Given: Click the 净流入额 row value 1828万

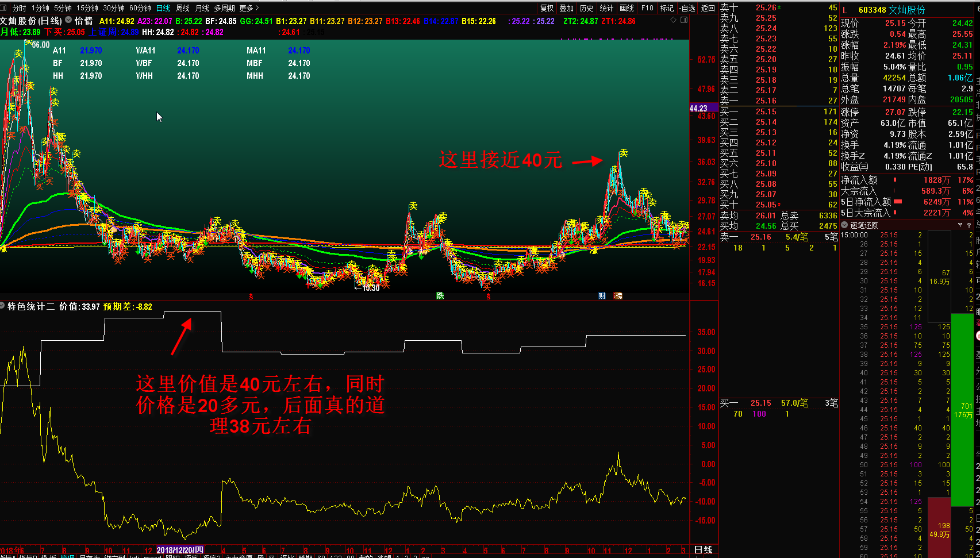Looking at the screenshot, I should coord(937,180).
